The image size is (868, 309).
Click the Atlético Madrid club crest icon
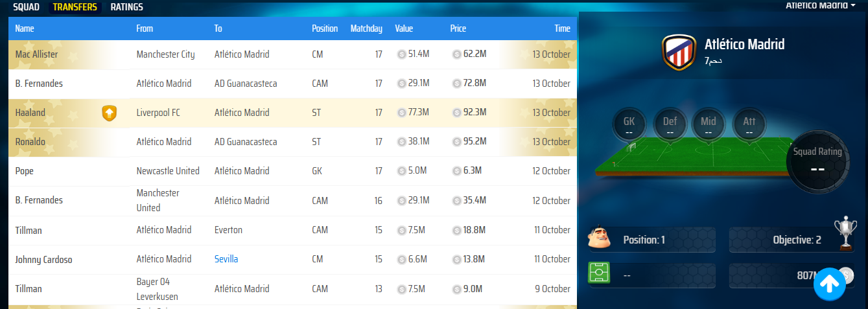(678, 52)
